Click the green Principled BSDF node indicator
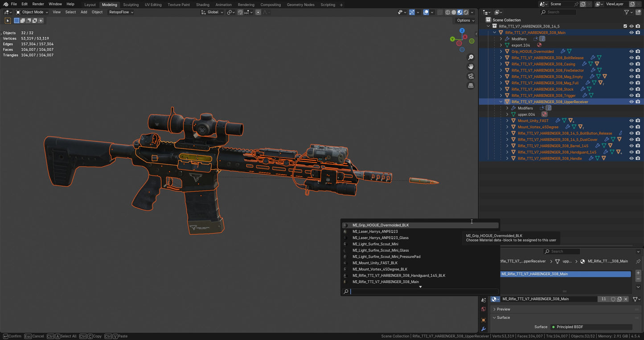This screenshot has height=340, width=644. coord(554,327)
